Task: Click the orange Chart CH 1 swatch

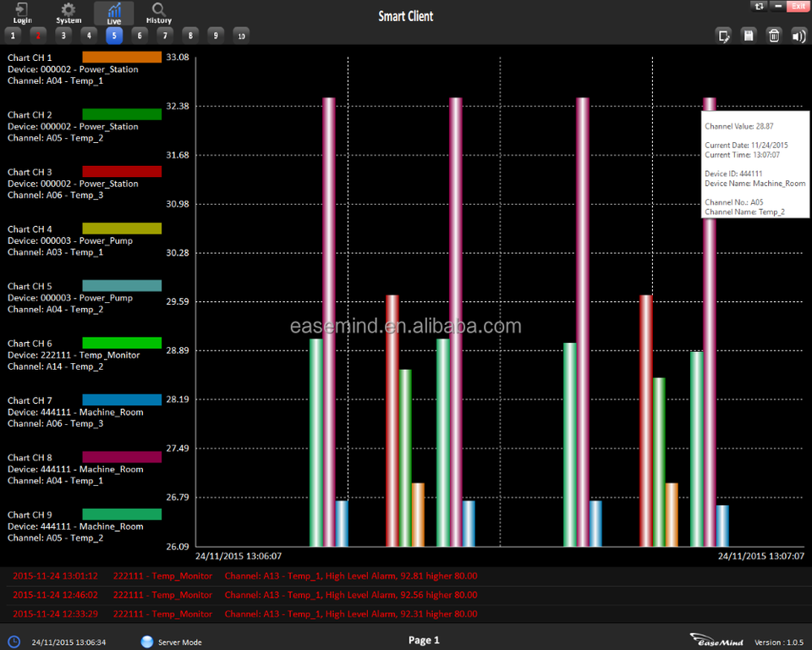Action: click(x=121, y=57)
